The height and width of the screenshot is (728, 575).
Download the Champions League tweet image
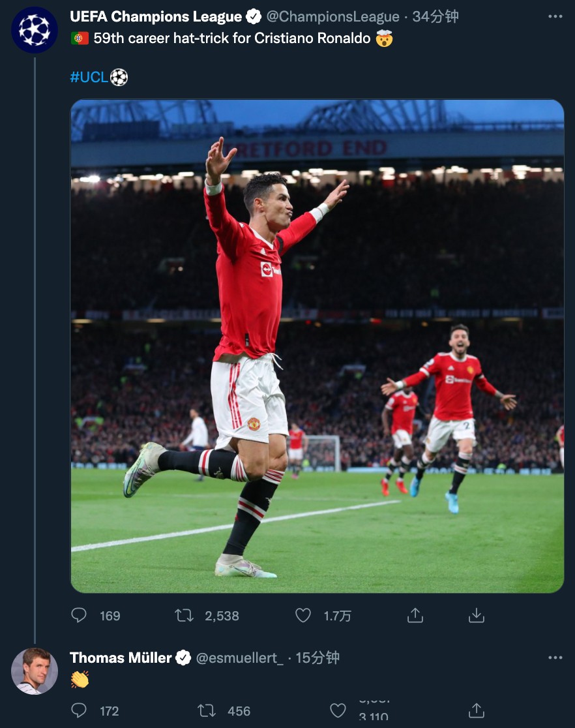477,616
